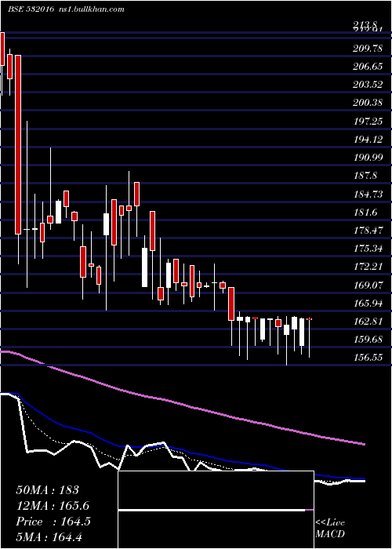Click the BSE 532016 ticker label
This screenshot has height=549, width=392.
pos(31,9)
